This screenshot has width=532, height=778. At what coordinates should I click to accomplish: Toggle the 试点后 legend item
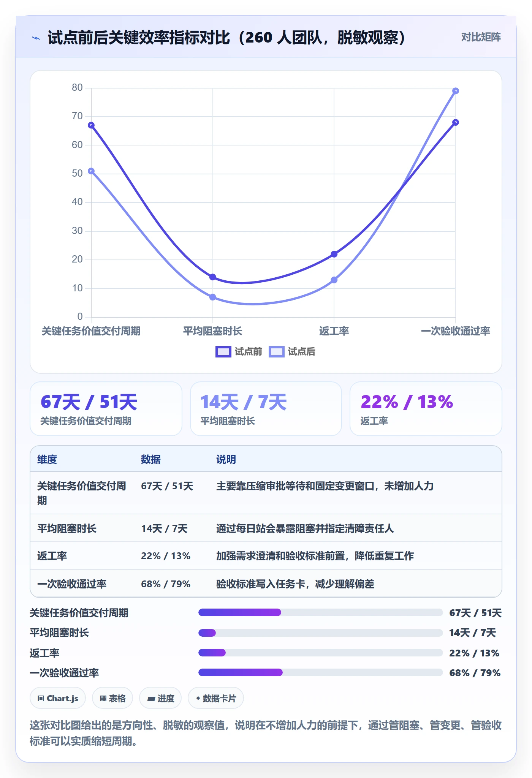292,352
